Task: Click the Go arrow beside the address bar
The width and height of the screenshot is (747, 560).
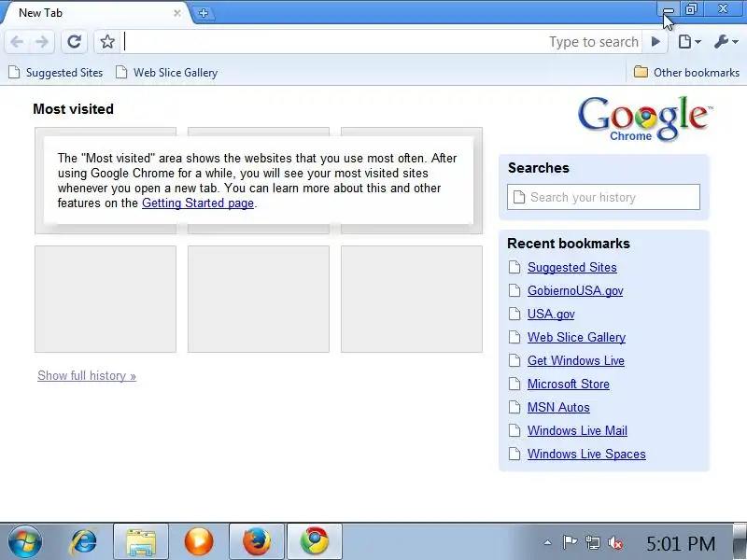Action: point(655,42)
